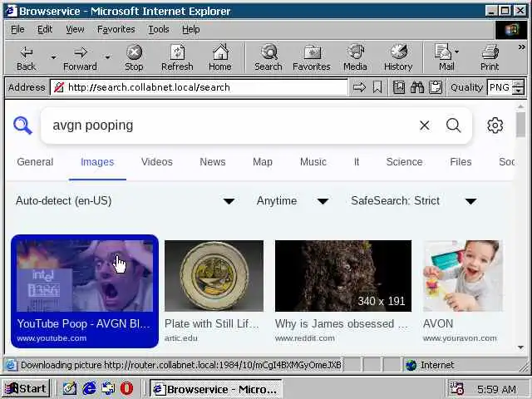Open the File menu
Screen dimensions: 532x399
pyautogui.click(x=17, y=30)
